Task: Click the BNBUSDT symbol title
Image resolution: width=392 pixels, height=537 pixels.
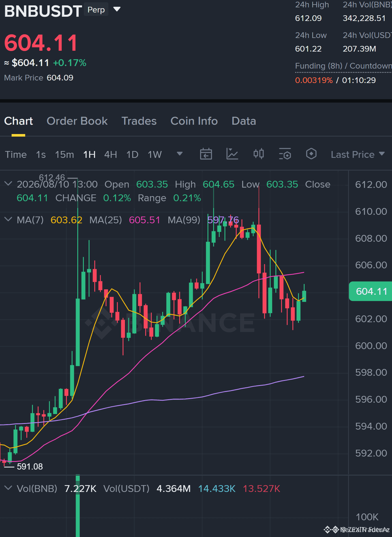Action: pos(43,11)
